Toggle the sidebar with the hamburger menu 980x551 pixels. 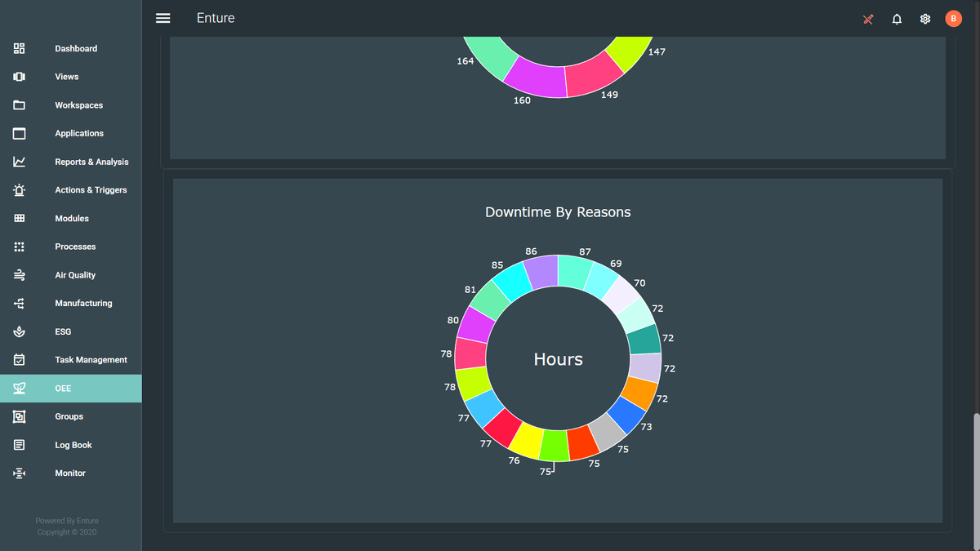click(163, 18)
